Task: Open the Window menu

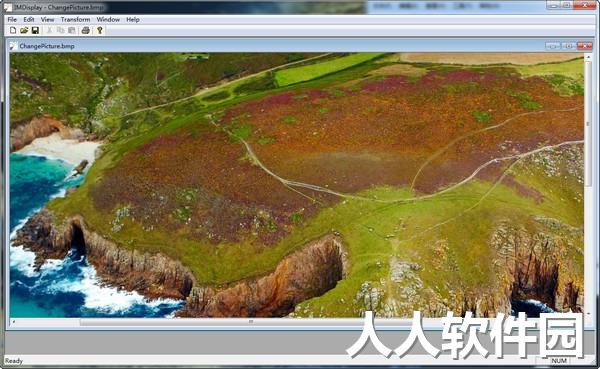Action: tap(108, 20)
